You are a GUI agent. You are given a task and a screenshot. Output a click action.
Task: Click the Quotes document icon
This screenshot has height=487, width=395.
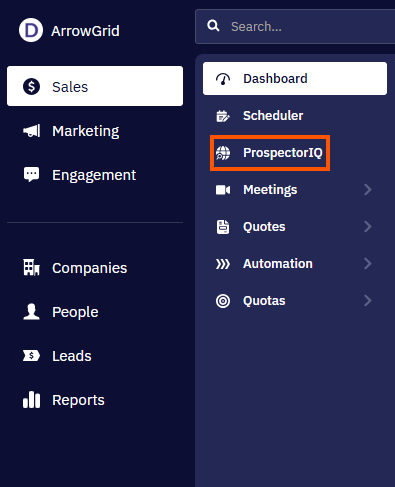(x=223, y=227)
